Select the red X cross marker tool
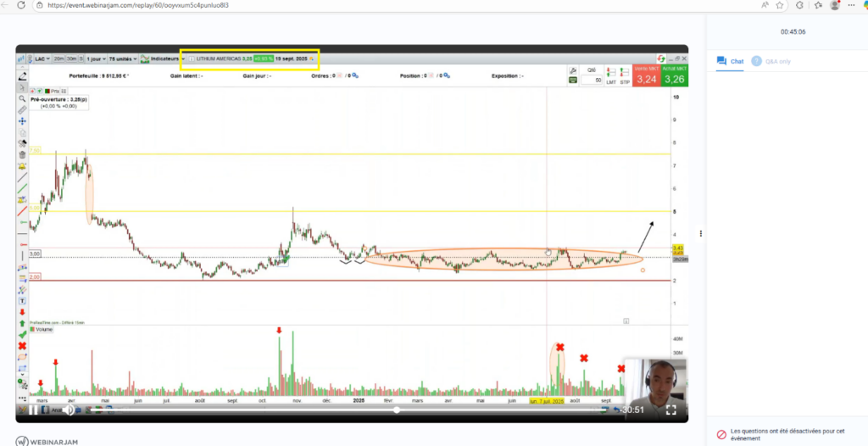Screen dimensions: 868x446 pyautogui.click(x=22, y=346)
